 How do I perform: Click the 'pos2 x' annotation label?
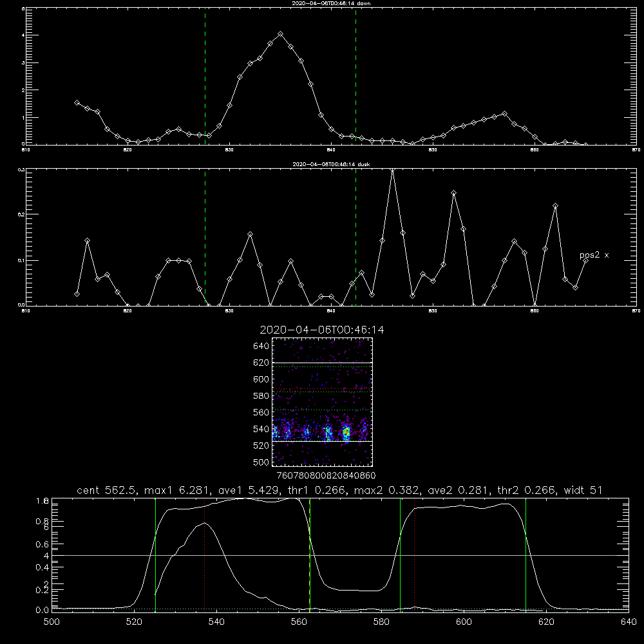[x=594, y=255]
